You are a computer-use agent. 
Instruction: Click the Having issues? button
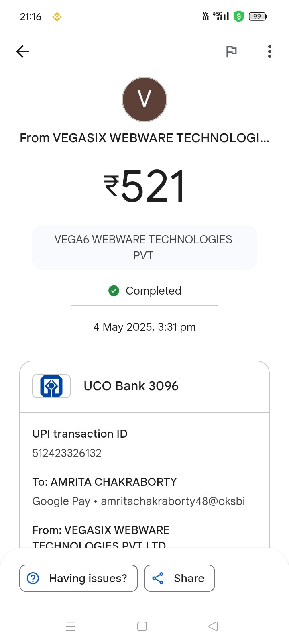[x=79, y=578]
